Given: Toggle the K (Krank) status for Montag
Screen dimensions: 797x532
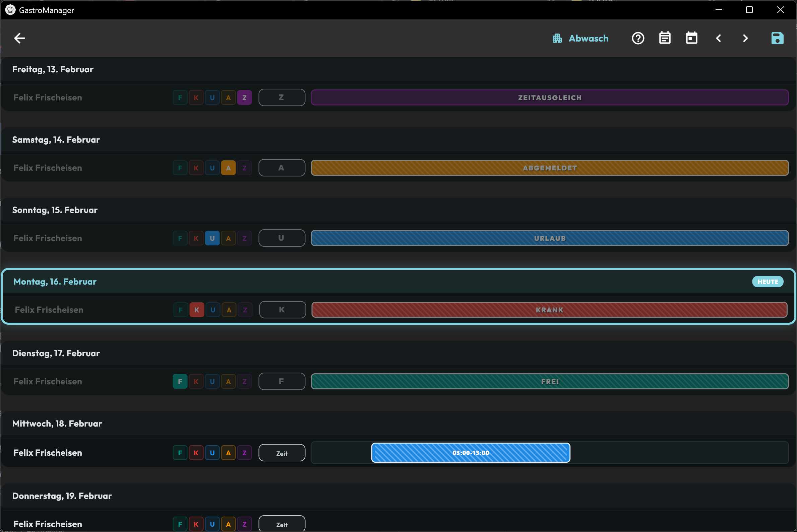Looking at the screenshot, I should [x=197, y=309].
